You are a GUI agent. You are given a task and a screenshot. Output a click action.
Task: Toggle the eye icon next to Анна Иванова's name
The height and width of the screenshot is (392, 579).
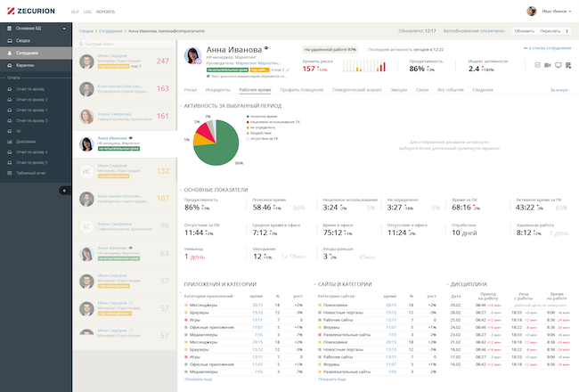[x=267, y=50]
